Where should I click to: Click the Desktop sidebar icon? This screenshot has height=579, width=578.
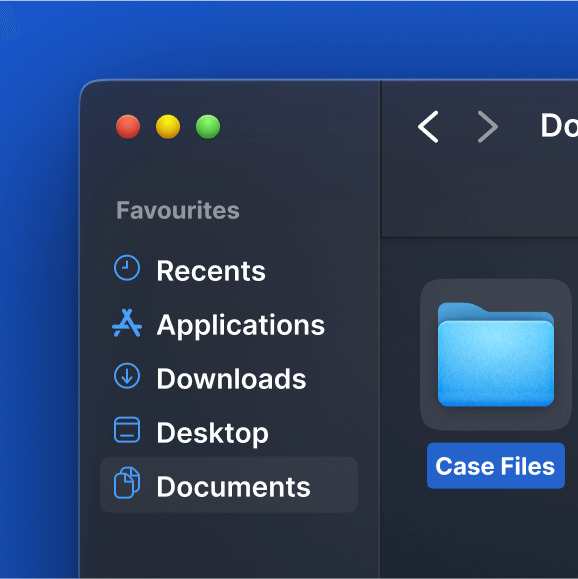pyautogui.click(x=127, y=430)
